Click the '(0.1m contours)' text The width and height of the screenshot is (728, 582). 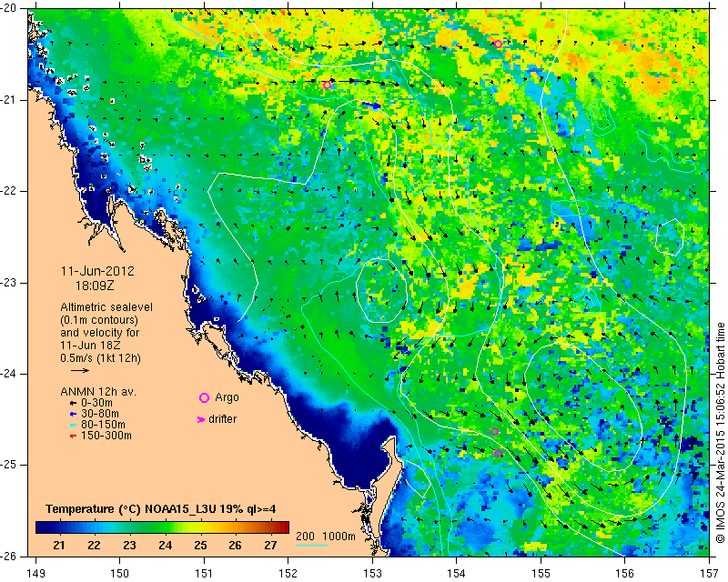click(99, 320)
